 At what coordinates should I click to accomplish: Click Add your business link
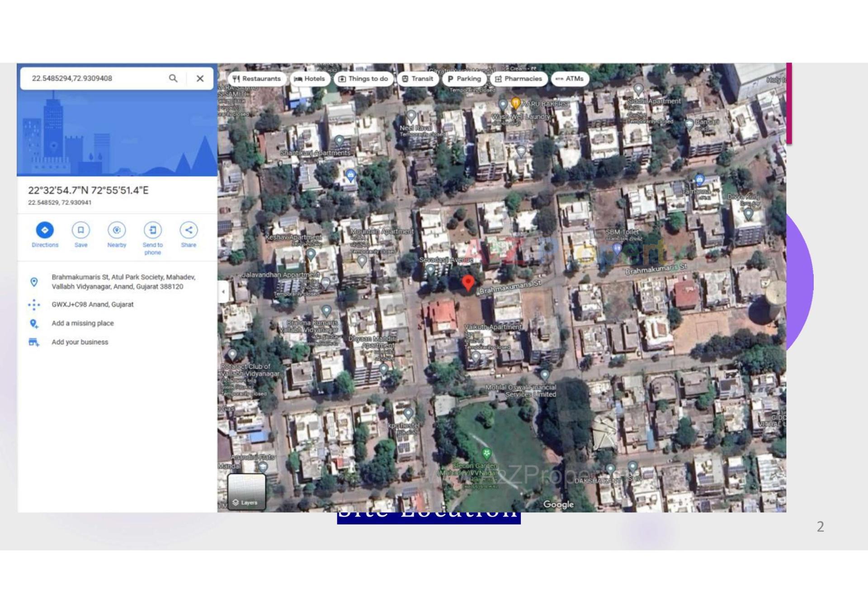(x=80, y=342)
